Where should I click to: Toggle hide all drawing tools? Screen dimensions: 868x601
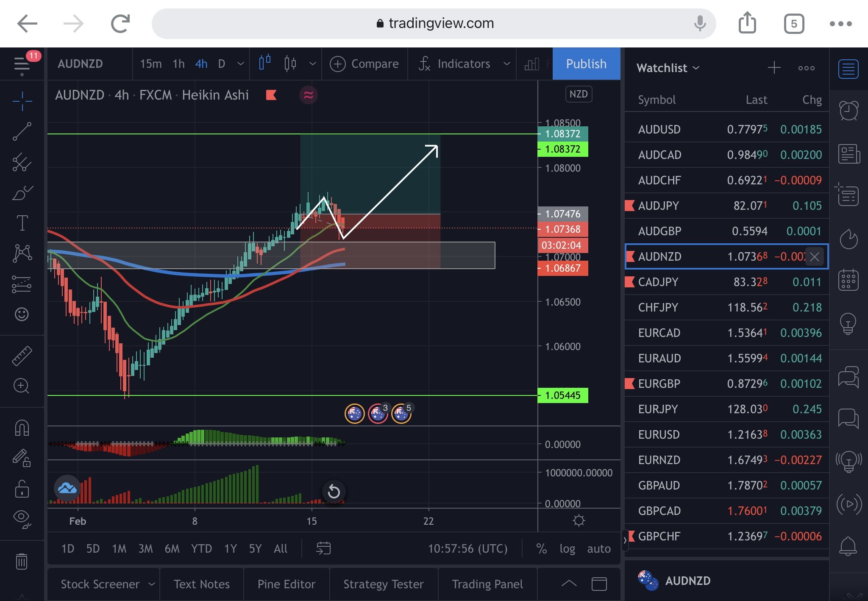pyautogui.click(x=22, y=519)
